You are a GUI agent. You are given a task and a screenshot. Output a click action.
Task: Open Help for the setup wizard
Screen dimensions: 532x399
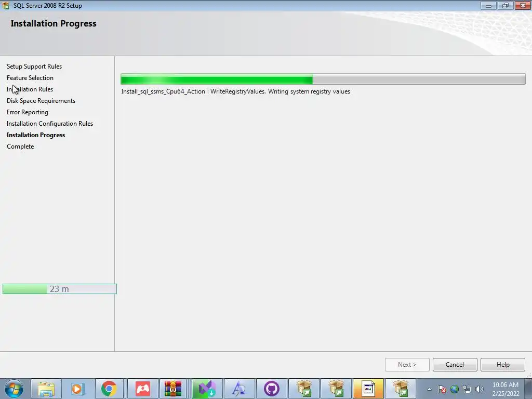pyautogui.click(x=503, y=364)
